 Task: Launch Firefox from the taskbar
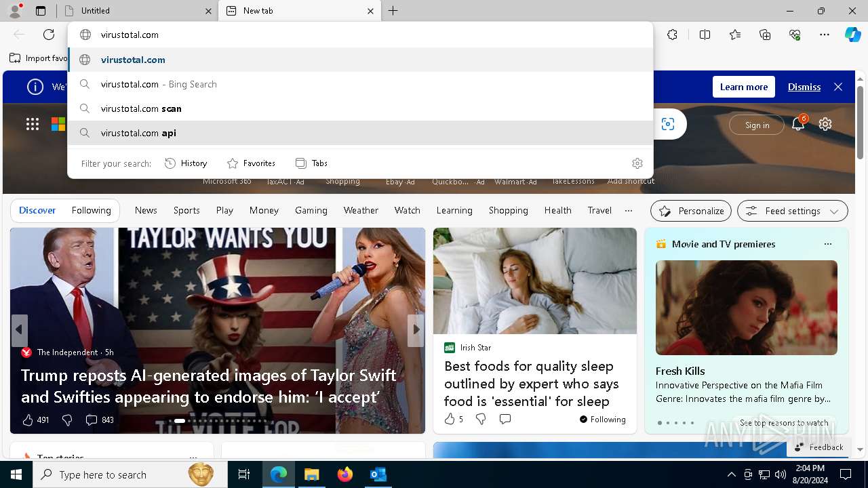pos(344,474)
